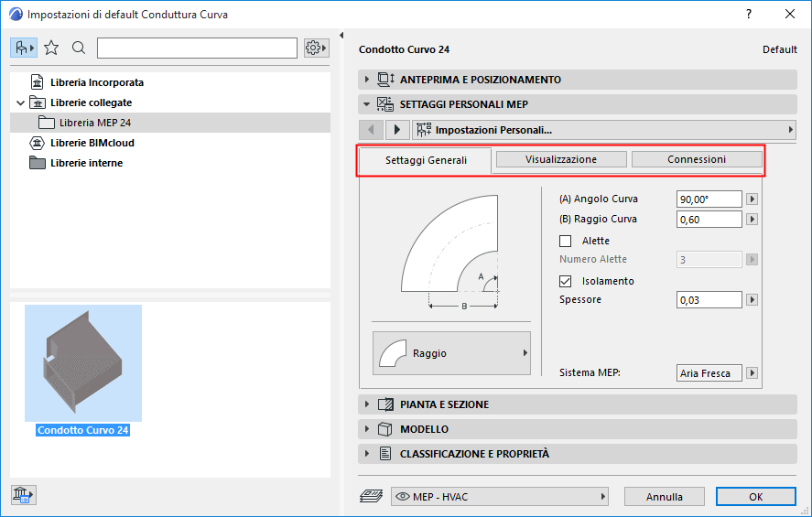Select the Condotto Curvo 24 thumbnail
This screenshot has width=812, height=517.
point(83,362)
